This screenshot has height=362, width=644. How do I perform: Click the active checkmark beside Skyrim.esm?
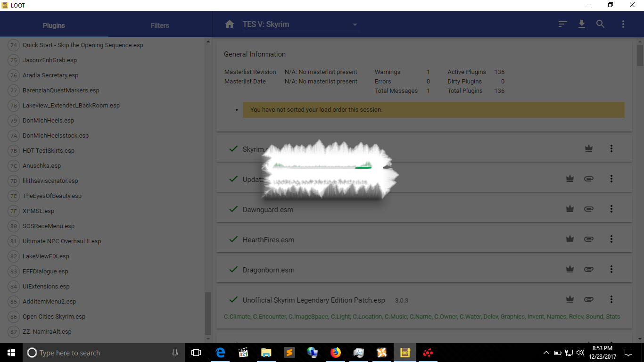[x=233, y=148]
